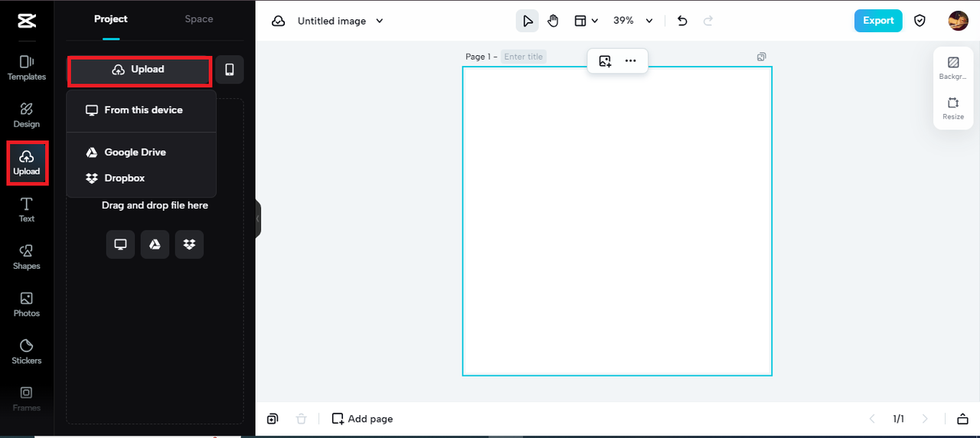Screen dimensions: 980x438
Task: Click the Upload button in panel
Action: pyautogui.click(x=139, y=70)
